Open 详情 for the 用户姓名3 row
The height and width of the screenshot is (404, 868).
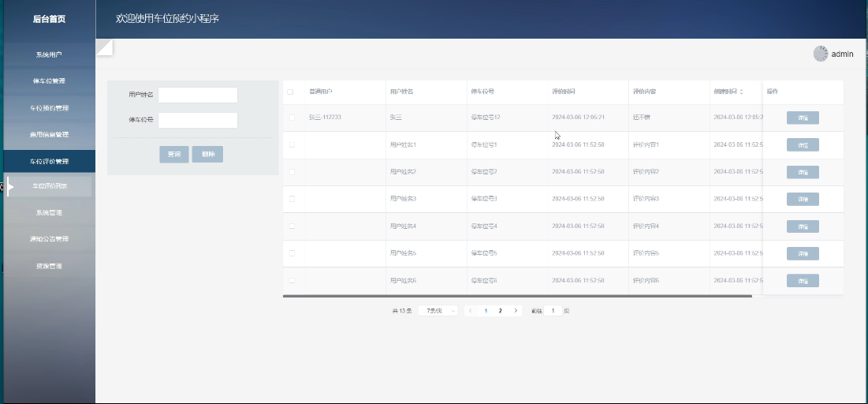[803, 199]
